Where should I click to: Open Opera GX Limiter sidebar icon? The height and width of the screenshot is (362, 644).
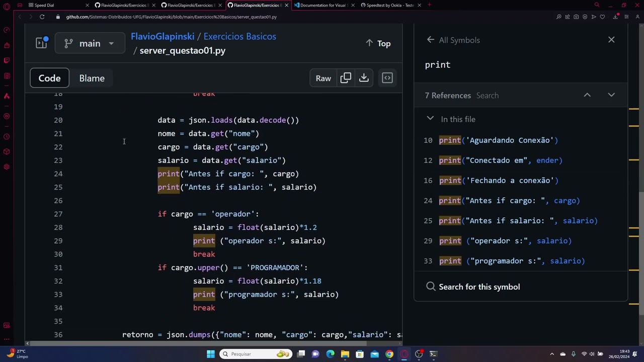click(x=7, y=30)
